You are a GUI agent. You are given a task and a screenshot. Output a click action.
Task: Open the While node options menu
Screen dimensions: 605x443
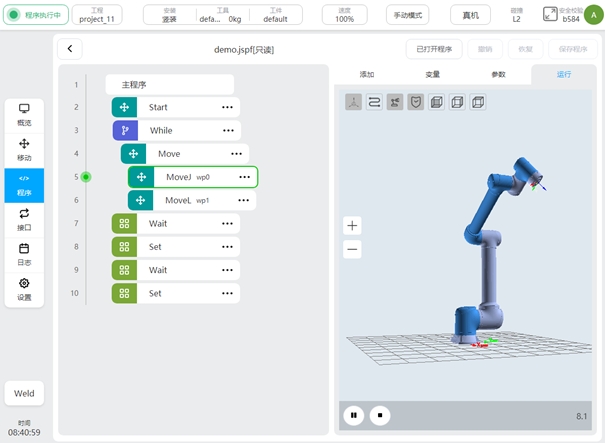228,130
